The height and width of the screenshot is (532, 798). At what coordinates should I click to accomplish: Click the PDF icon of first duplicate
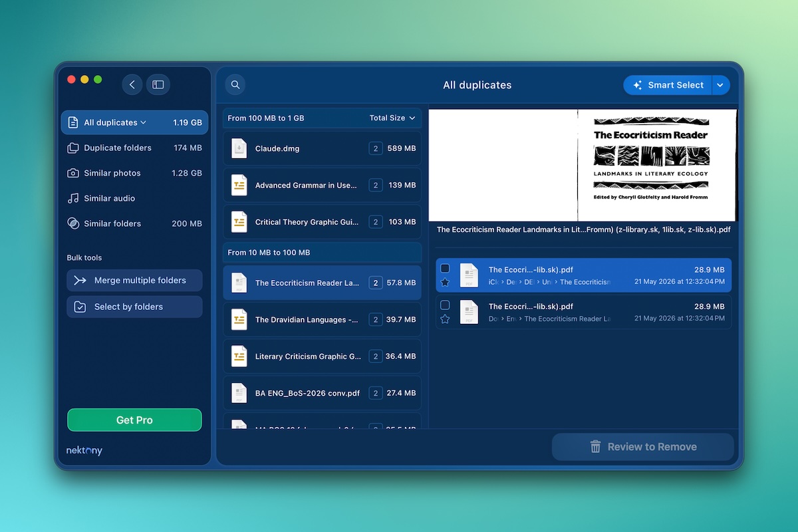(x=469, y=275)
